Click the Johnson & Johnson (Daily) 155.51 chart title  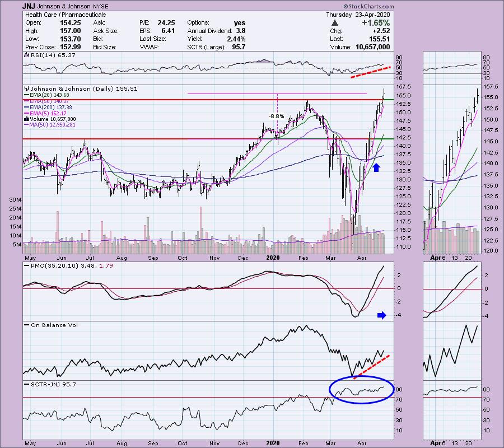[84, 88]
